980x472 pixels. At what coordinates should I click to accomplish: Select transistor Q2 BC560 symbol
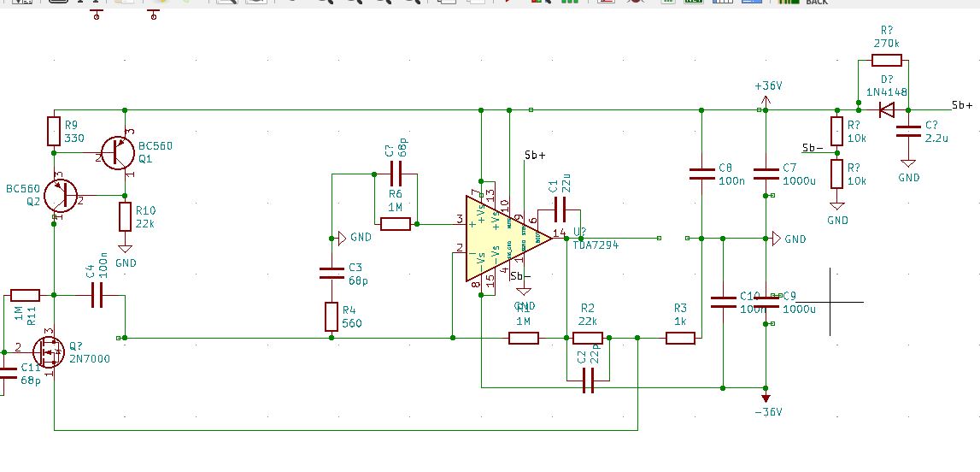point(61,196)
